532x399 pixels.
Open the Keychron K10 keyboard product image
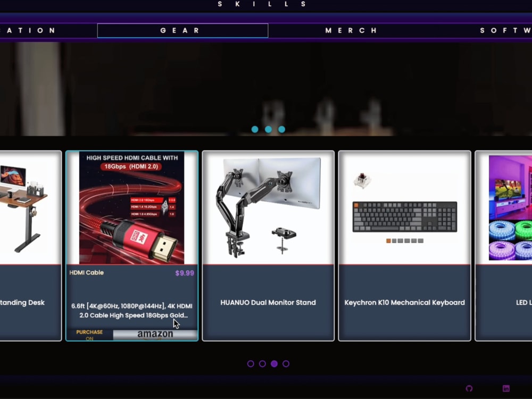point(404,207)
